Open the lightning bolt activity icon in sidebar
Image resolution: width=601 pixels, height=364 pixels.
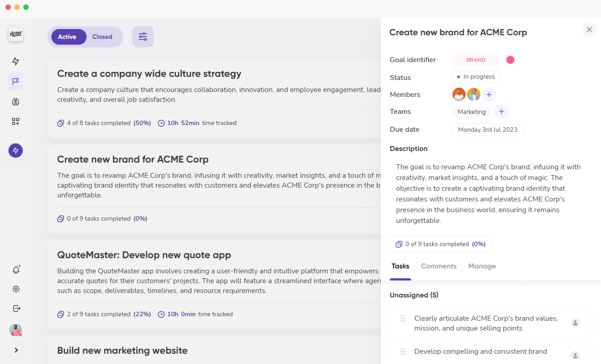[x=16, y=62]
